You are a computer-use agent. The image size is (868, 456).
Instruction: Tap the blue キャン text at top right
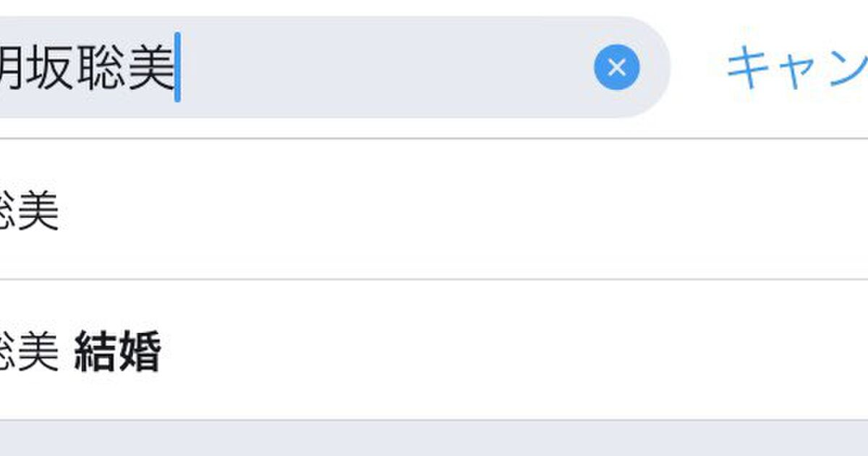(x=796, y=67)
